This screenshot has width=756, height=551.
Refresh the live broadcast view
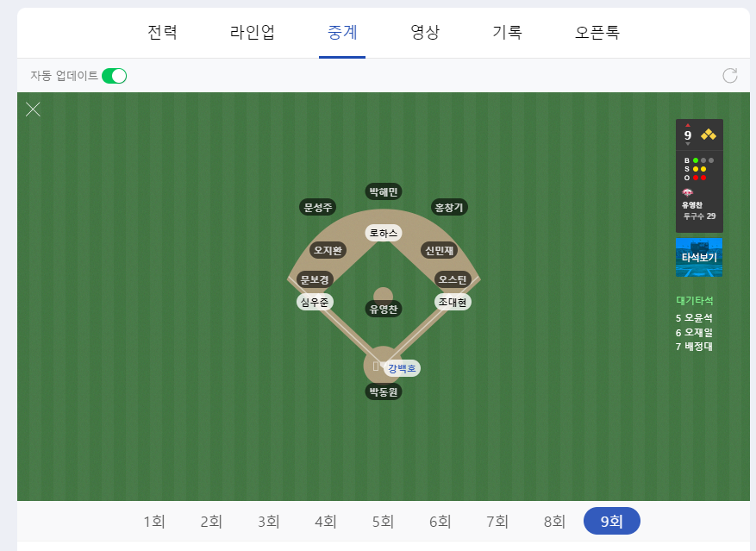[x=730, y=75]
